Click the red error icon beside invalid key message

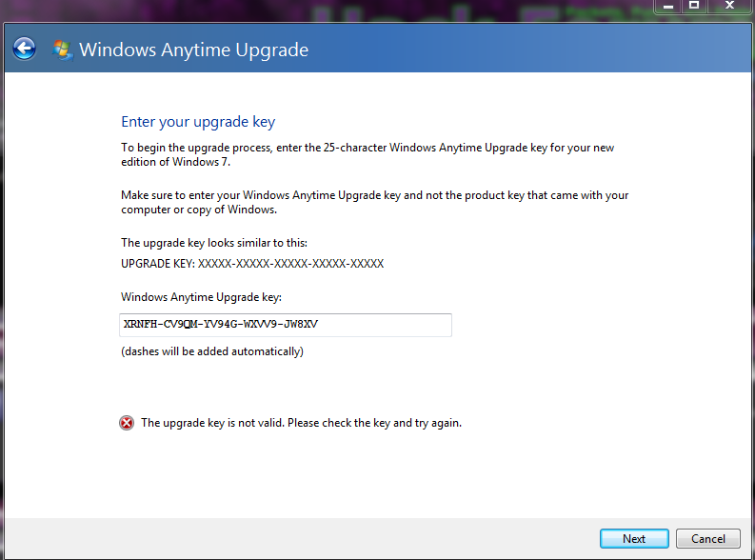click(127, 423)
